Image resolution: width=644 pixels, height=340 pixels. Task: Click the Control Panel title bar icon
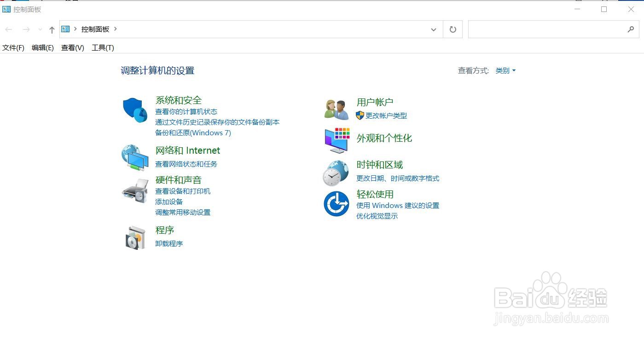pos(6,9)
